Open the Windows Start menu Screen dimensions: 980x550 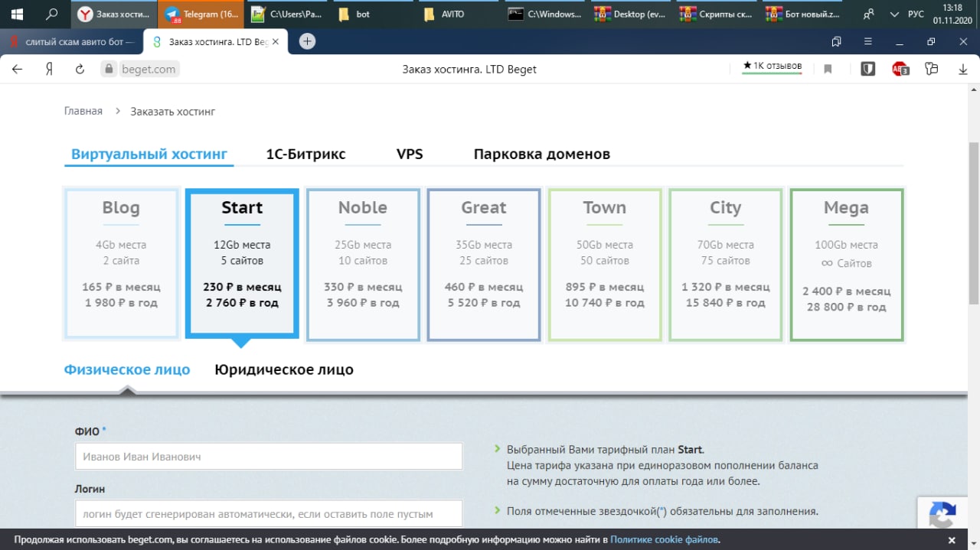tap(16, 14)
